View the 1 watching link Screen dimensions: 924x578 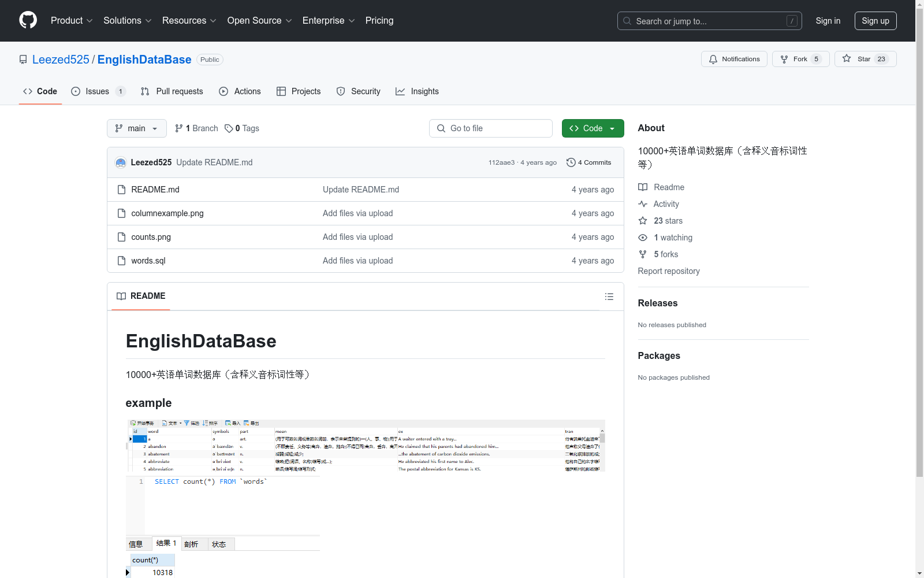(x=665, y=238)
